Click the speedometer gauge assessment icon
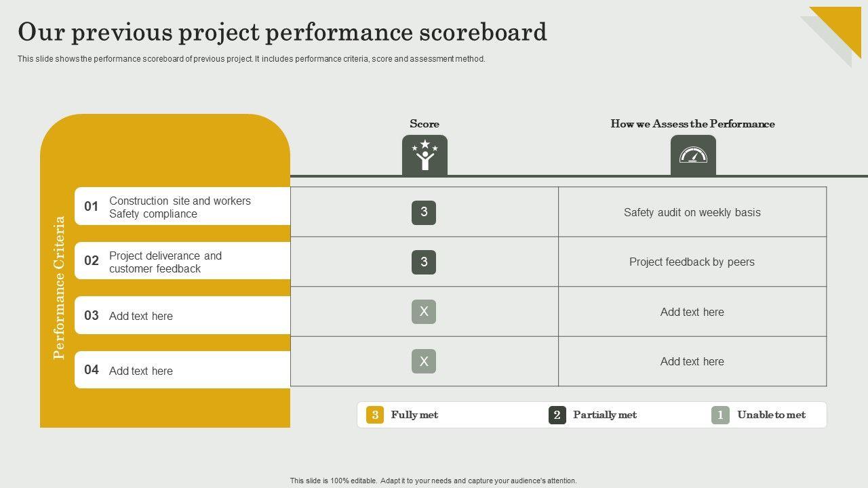 coord(693,155)
